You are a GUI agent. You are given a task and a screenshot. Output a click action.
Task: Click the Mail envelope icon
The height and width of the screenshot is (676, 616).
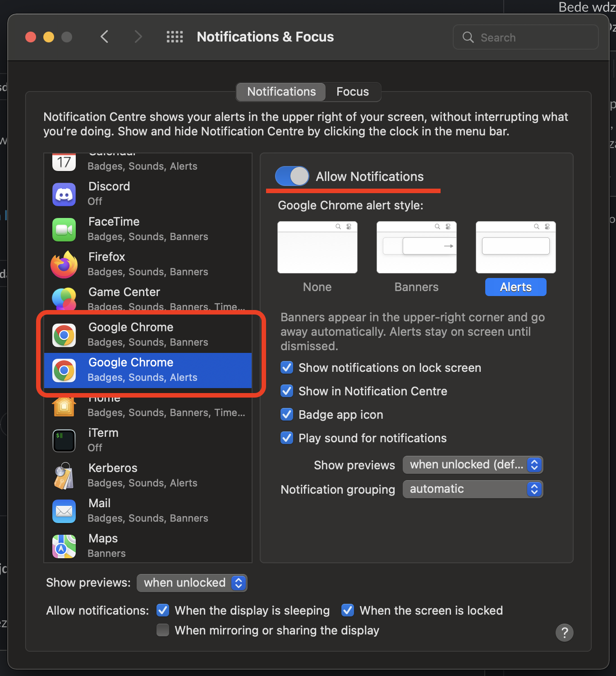(64, 511)
